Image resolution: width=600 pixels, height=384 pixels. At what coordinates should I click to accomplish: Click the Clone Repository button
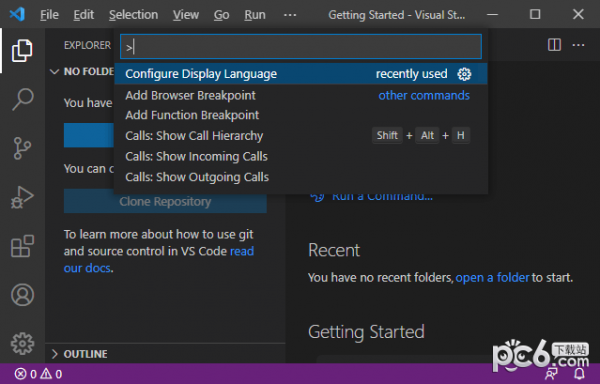[165, 201]
